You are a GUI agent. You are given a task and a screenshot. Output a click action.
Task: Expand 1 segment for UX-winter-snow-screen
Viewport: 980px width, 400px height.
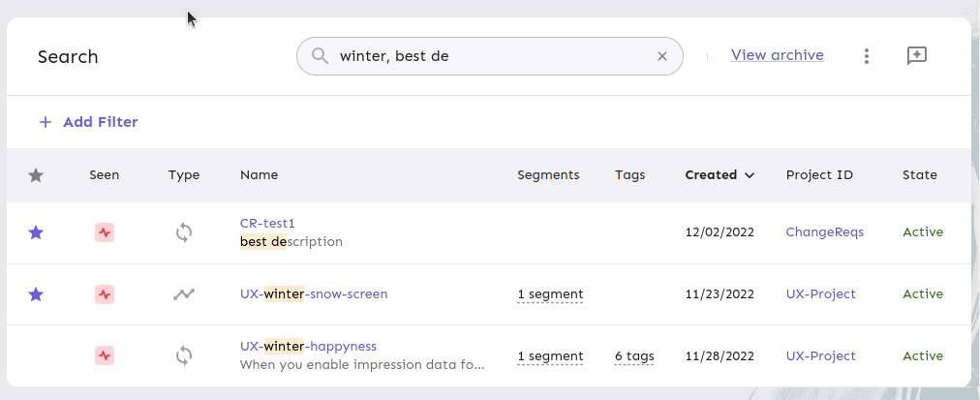(550, 294)
